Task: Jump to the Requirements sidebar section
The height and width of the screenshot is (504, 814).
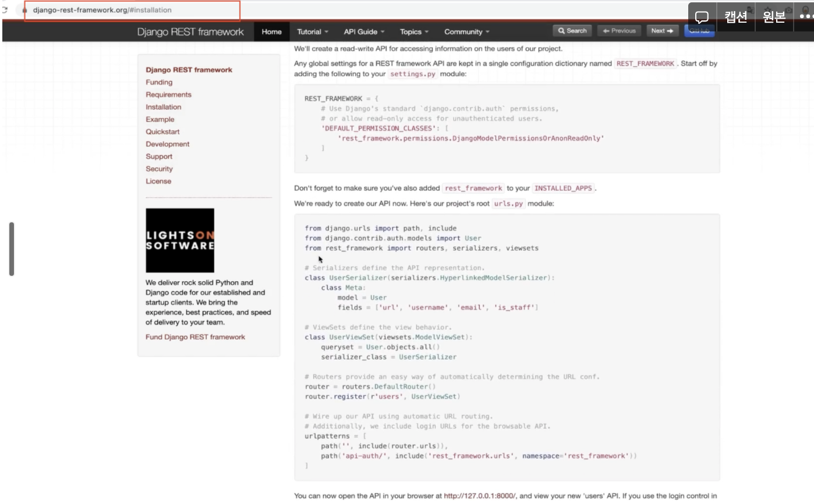Action: coord(168,94)
